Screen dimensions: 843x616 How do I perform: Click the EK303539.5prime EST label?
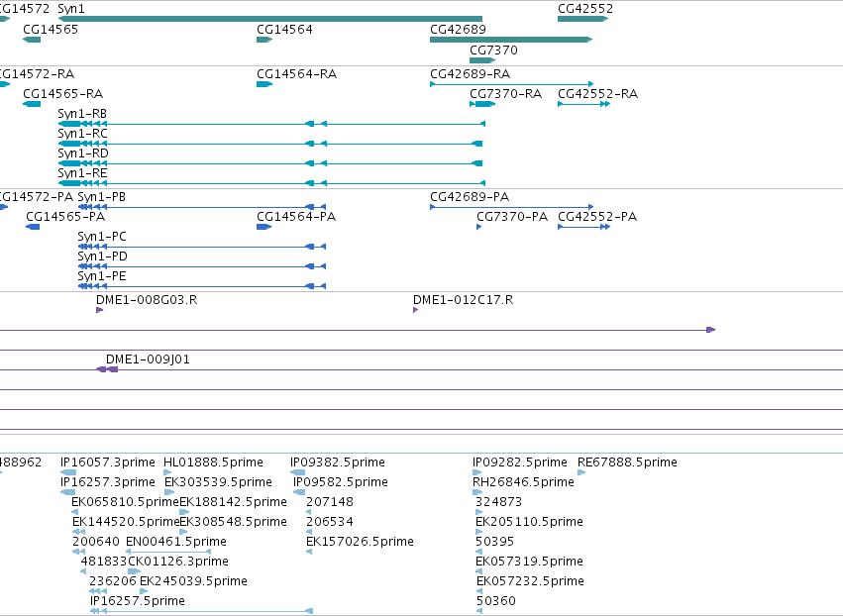tap(218, 482)
